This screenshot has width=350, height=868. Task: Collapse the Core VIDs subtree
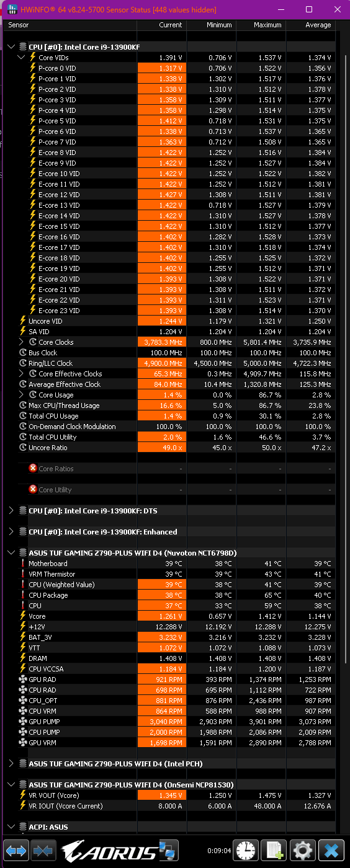(x=22, y=57)
